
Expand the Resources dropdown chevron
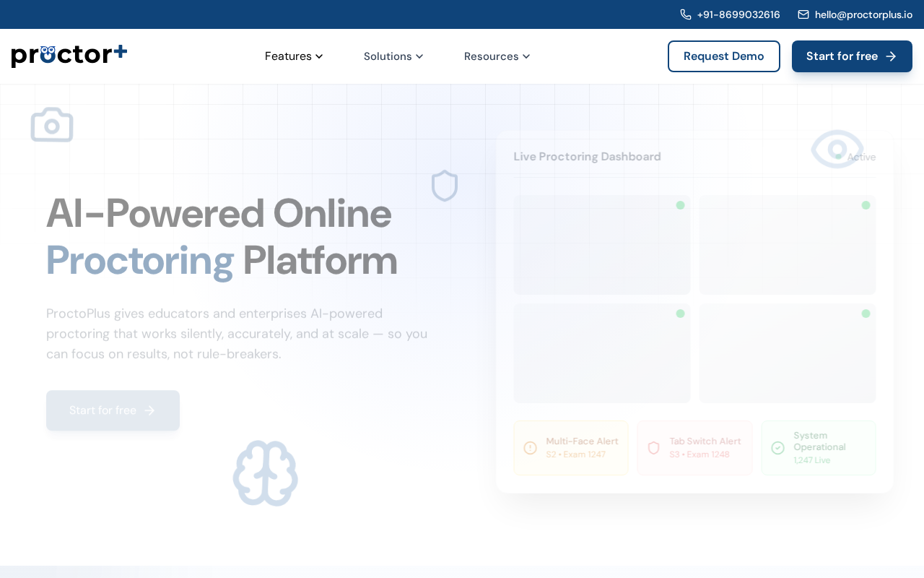point(526,56)
